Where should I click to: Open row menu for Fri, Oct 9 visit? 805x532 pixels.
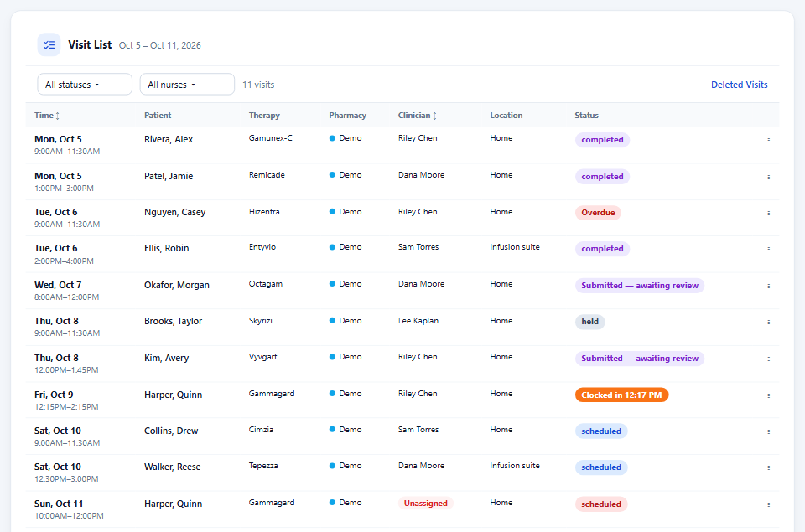click(769, 396)
